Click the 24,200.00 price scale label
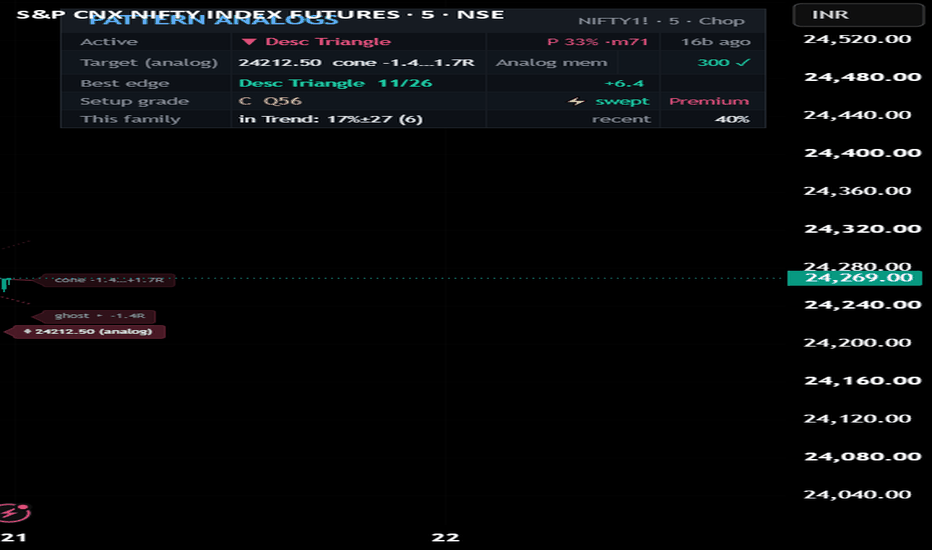 tap(857, 342)
